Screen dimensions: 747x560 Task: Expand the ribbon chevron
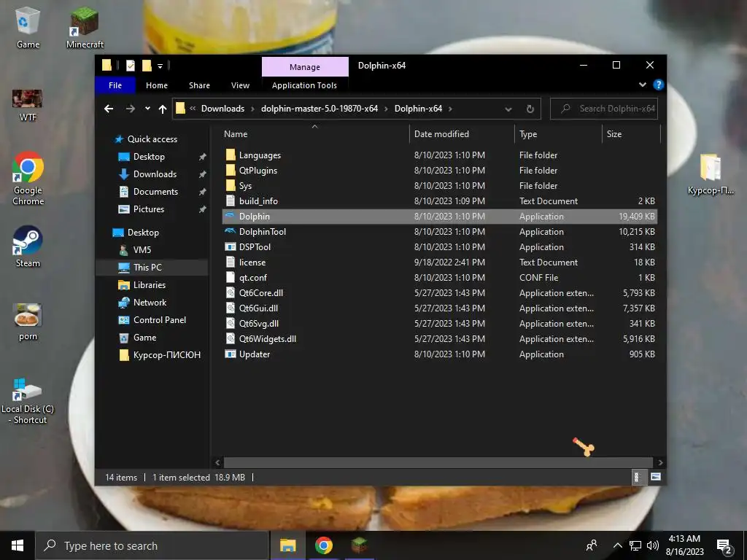pos(642,85)
